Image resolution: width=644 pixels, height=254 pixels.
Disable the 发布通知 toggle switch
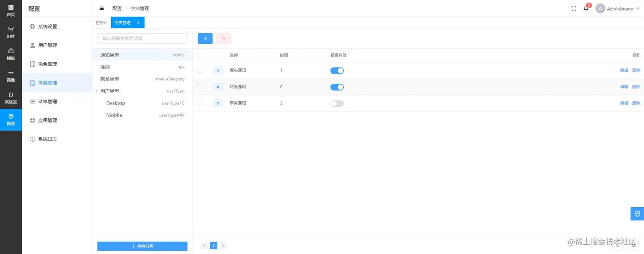coord(336,70)
